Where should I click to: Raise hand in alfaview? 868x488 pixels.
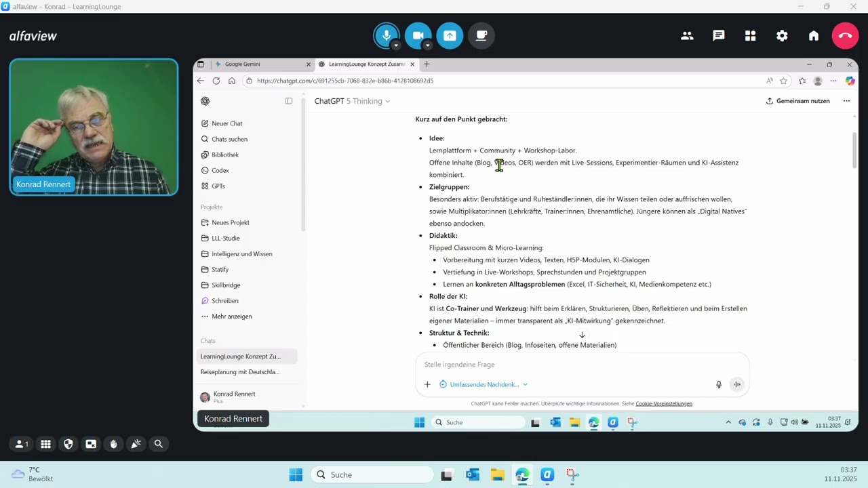[x=113, y=444]
